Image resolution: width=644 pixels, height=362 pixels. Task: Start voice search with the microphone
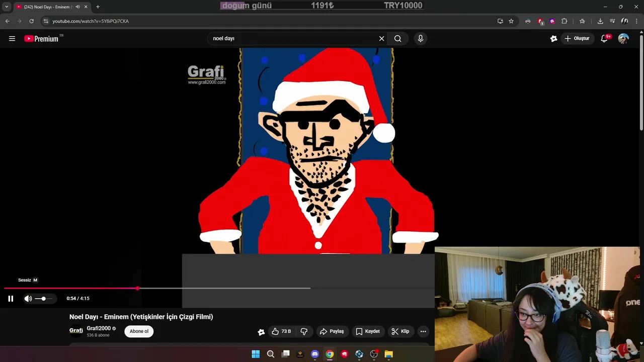(421, 39)
